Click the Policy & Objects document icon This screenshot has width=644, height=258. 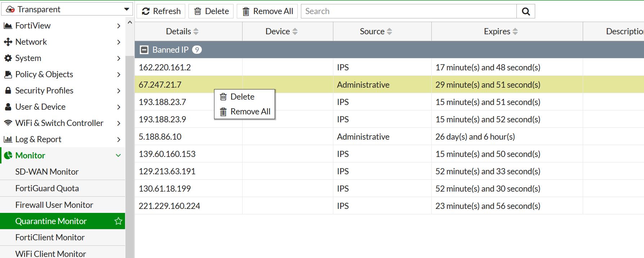(8, 74)
